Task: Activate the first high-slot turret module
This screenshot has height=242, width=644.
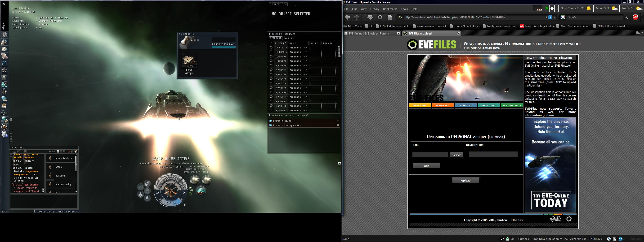Action: 194,180
